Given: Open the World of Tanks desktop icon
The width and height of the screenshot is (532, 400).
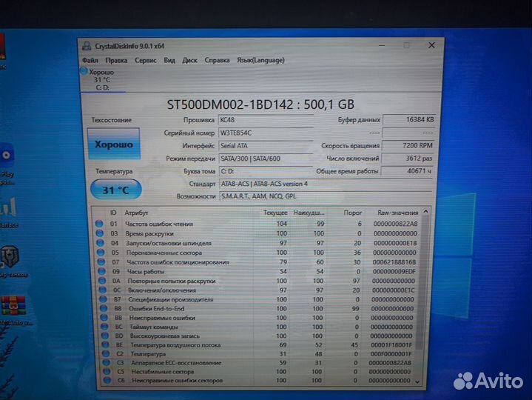Looking at the screenshot, I should click(10, 257).
